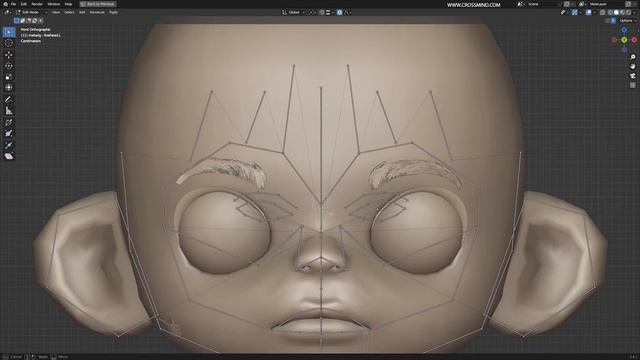Open object visibility filter dropdown
The width and height of the screenshot is (640, 360).
564,13
